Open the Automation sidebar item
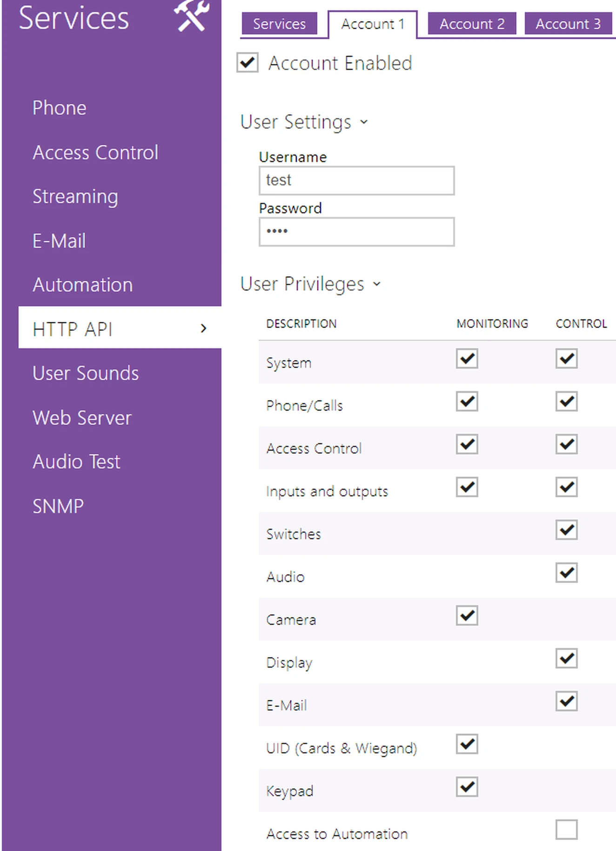 [83, 285]
